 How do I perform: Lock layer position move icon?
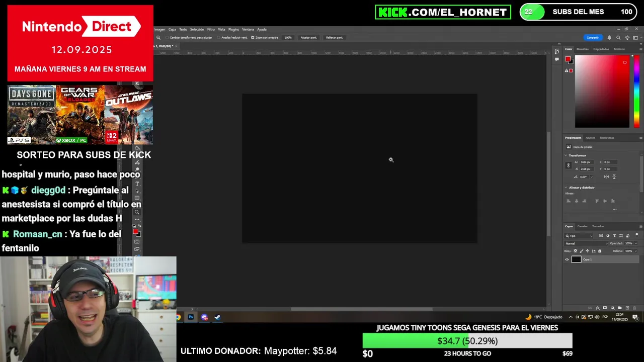[x=588, y=251]
